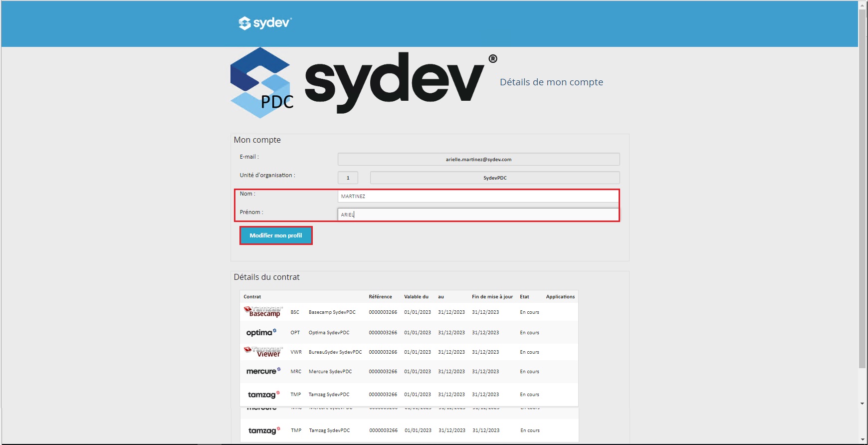The image size is (868, 445).
Task: Click the MRC contract code
Action: 296,372
